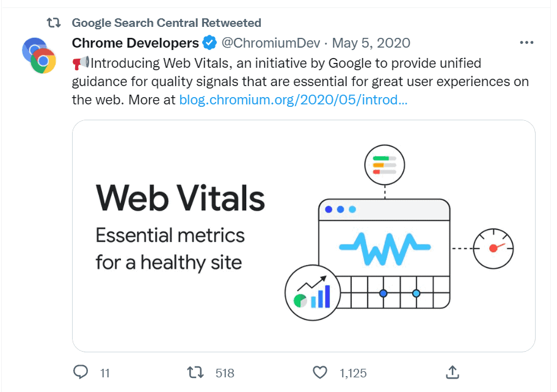Open the Chrome Developers profile name
Image resolution: width=557 pixels, height=392 pixels.
(x=136, y=43)
